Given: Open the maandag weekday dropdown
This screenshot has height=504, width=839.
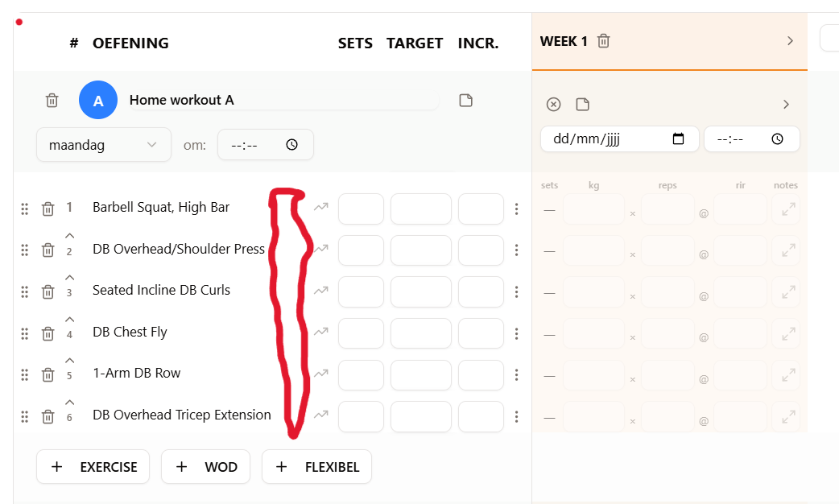Looking at the screenshot, I should 104,144.
